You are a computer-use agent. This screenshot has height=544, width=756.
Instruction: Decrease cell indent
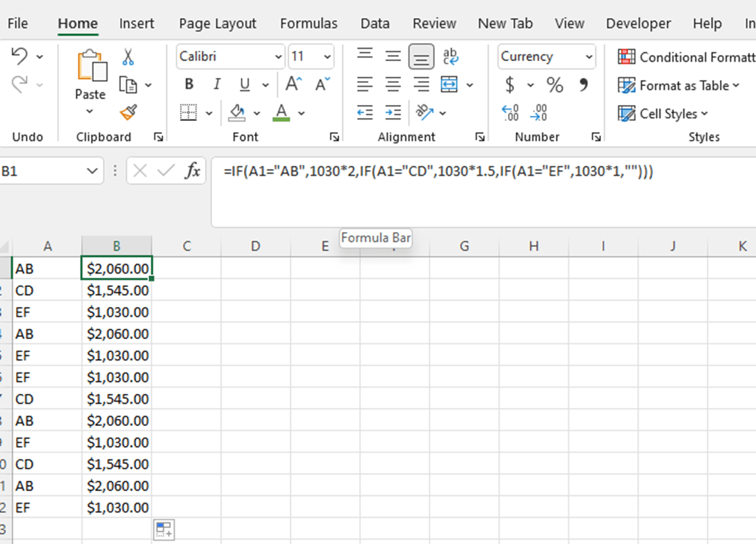point(365,113)
